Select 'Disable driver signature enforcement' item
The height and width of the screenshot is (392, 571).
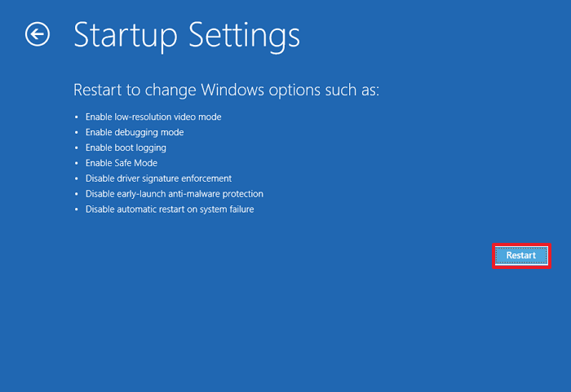point(158,178)
